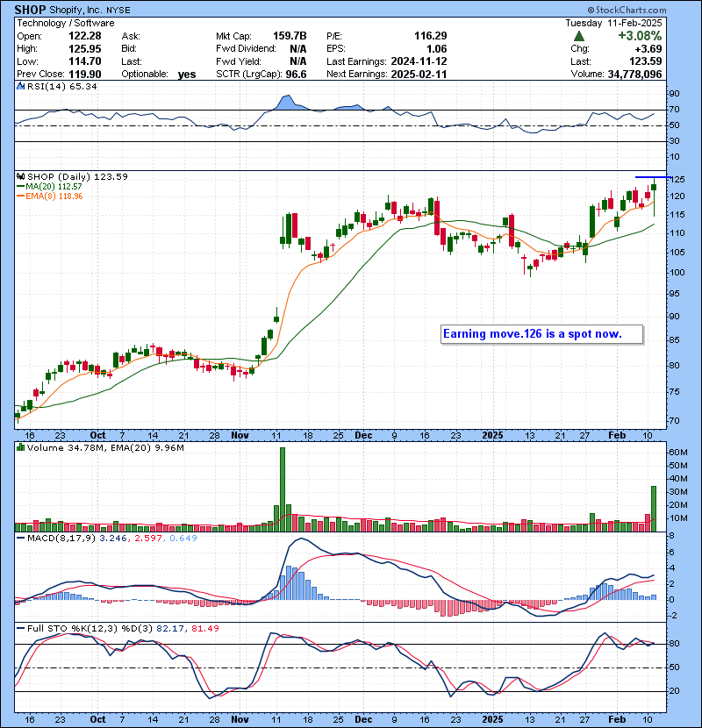Click the N/A next to Fwd Dividend
702x728 pixels.
pos(297,49)
